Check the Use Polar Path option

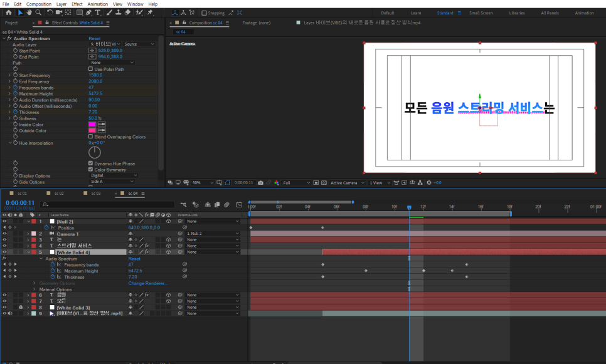pos(90,69)
